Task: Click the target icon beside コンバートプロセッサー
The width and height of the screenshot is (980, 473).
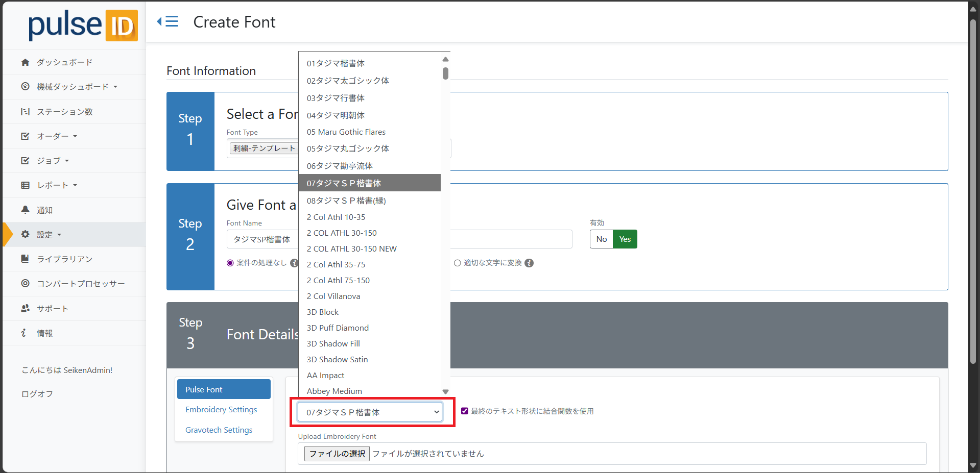Action: click(x=25, y=283)
